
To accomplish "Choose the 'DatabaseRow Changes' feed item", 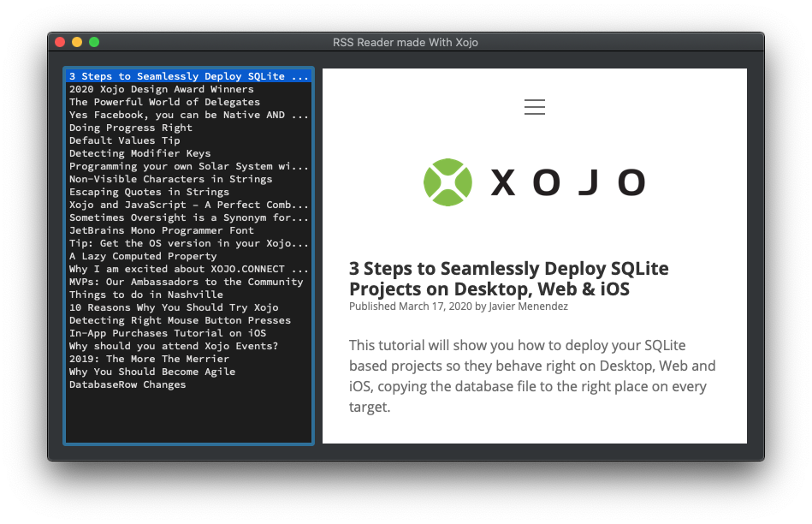I will tap(189, 384).
